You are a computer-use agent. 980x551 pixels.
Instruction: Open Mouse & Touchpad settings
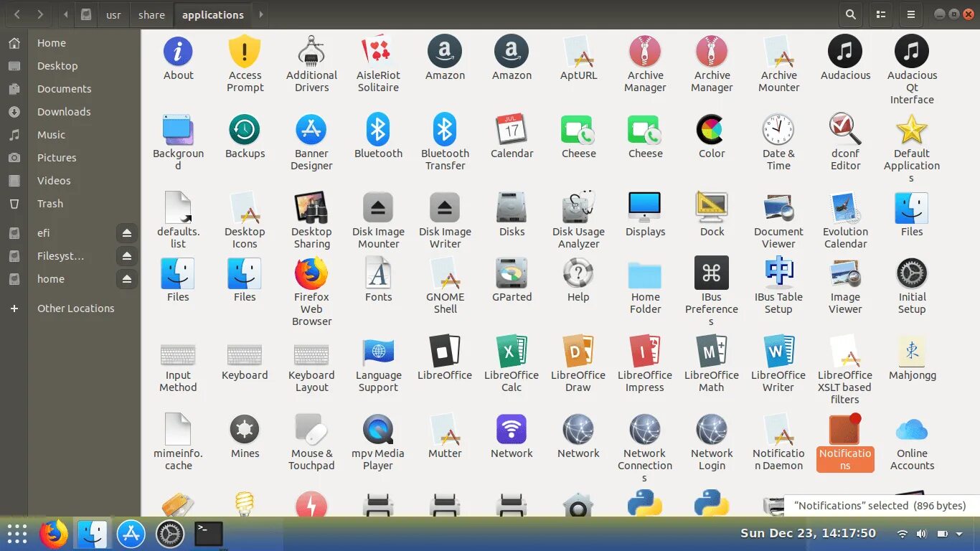(x=311, y=430)
